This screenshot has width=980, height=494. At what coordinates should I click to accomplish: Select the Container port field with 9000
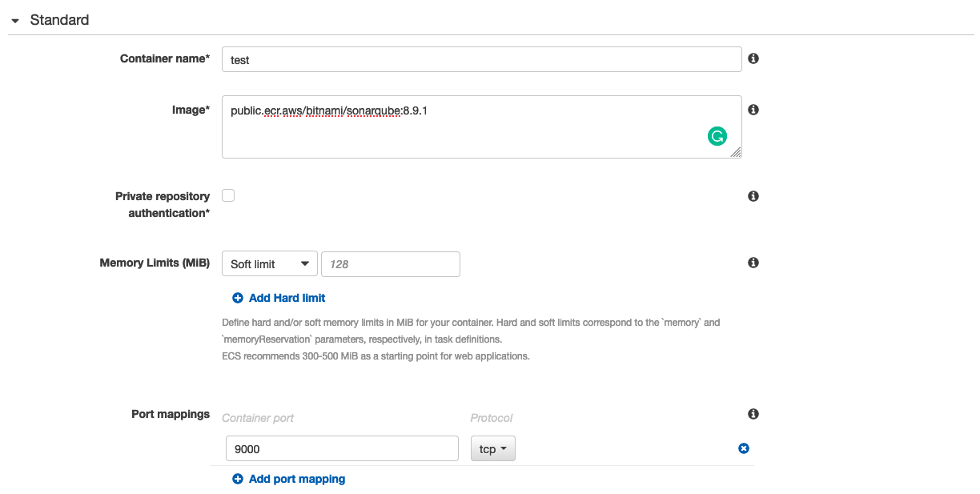341,449
